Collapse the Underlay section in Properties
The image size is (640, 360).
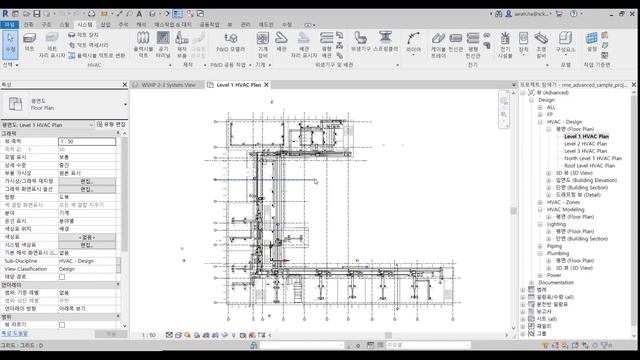pyautogui.click(x=118, y=284)
